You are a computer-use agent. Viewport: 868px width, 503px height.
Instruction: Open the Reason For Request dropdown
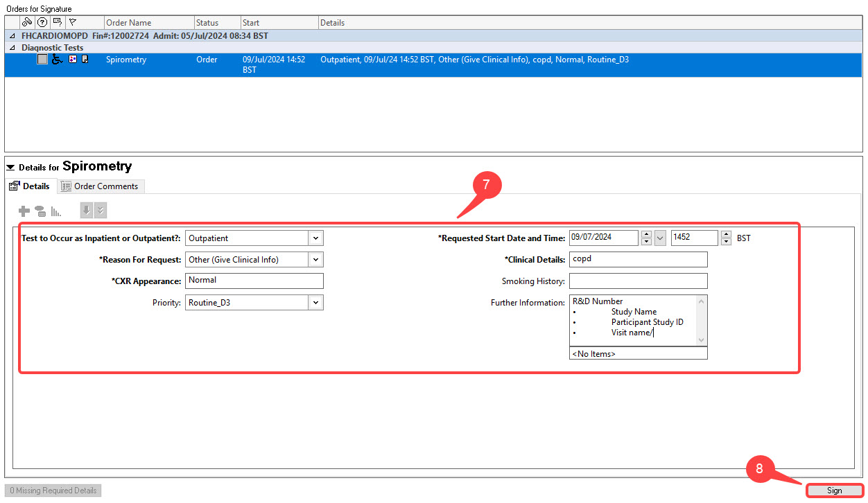click(x=316, y=260)
